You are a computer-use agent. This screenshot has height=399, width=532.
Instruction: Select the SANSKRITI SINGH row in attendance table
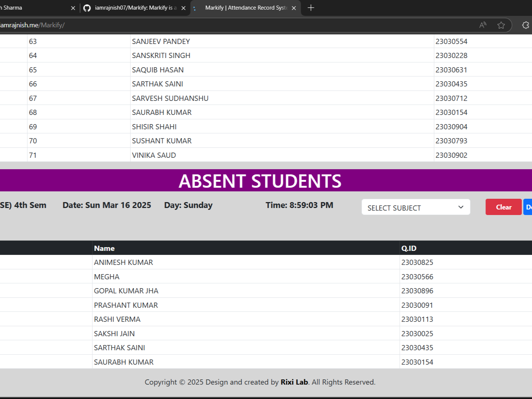click(161, 55)
